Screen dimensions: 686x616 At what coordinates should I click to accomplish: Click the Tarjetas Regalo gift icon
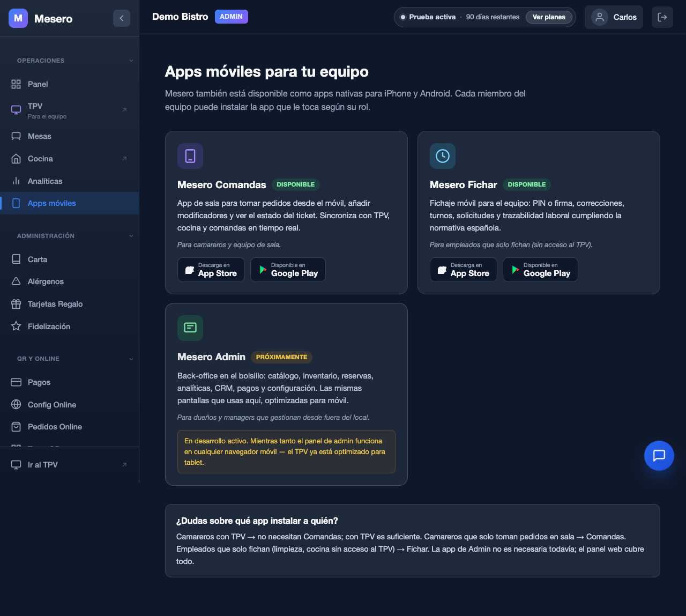16,304
